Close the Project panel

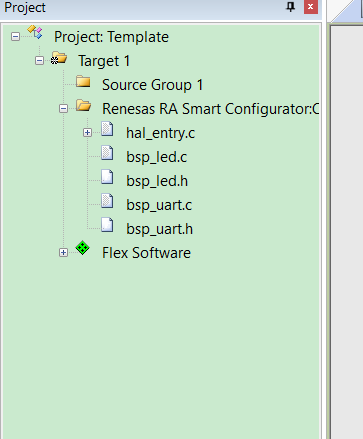click(311, 7)
